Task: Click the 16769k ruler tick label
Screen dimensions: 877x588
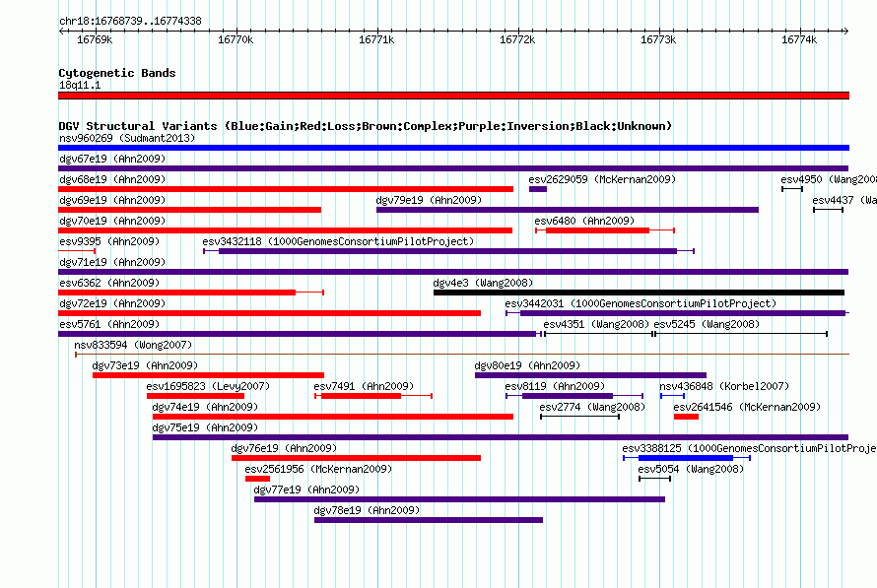Action: pos(95,39)
